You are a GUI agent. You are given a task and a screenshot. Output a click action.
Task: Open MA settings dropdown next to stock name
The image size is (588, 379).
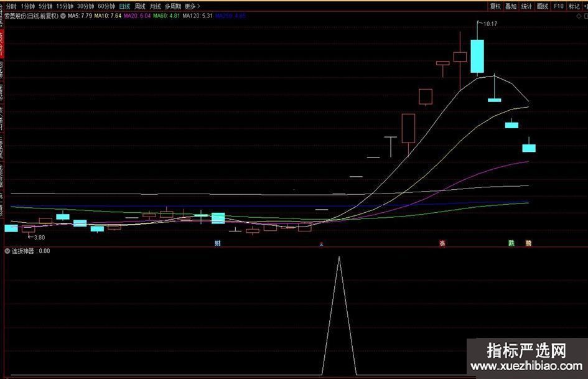pyautogui.click(x=63, y=16)
